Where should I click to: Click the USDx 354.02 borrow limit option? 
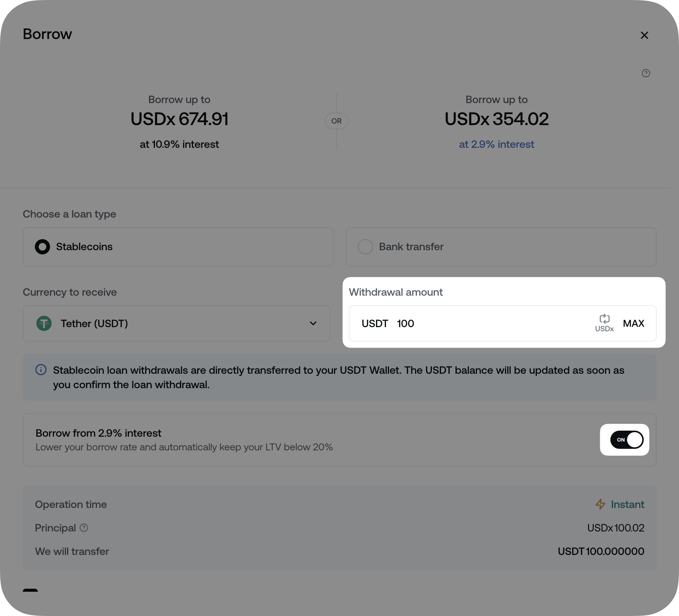point(496,119)
